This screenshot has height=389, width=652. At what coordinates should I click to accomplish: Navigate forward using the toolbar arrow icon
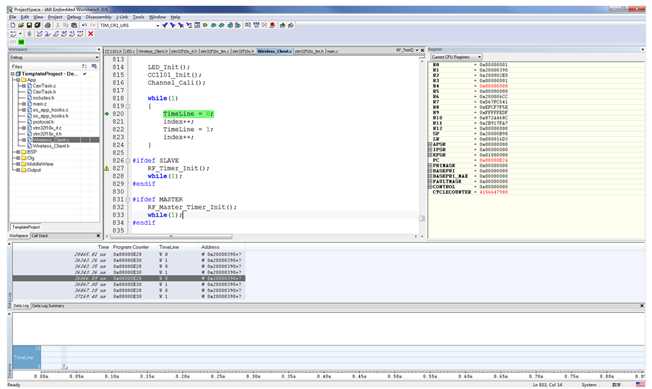click(238, 25)
